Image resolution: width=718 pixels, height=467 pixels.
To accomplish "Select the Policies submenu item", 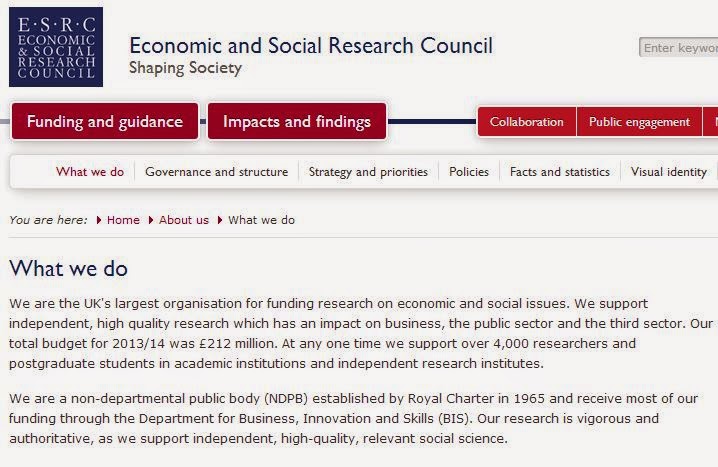I will coord(469,172).
